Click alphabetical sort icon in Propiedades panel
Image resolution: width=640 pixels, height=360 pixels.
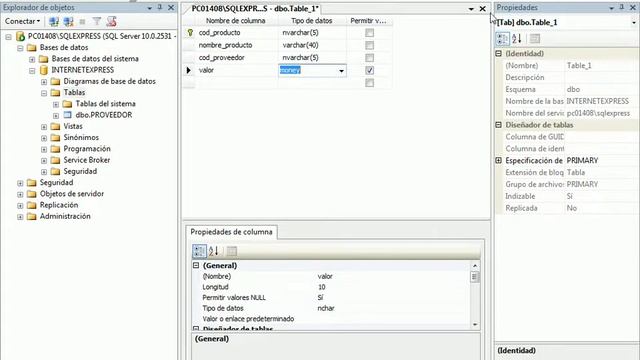517,39
